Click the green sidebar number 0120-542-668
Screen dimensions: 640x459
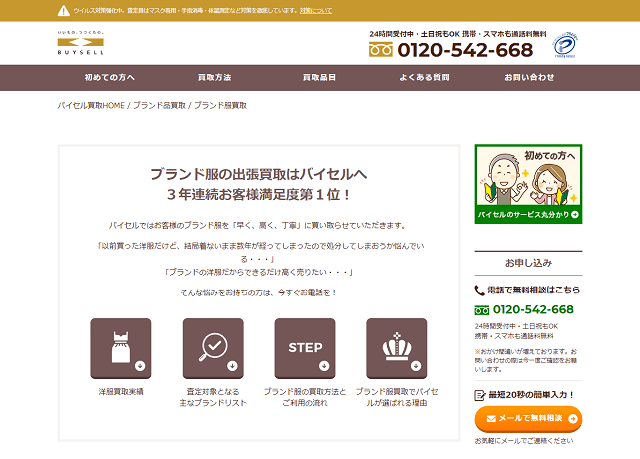click(x=533, y=310)
